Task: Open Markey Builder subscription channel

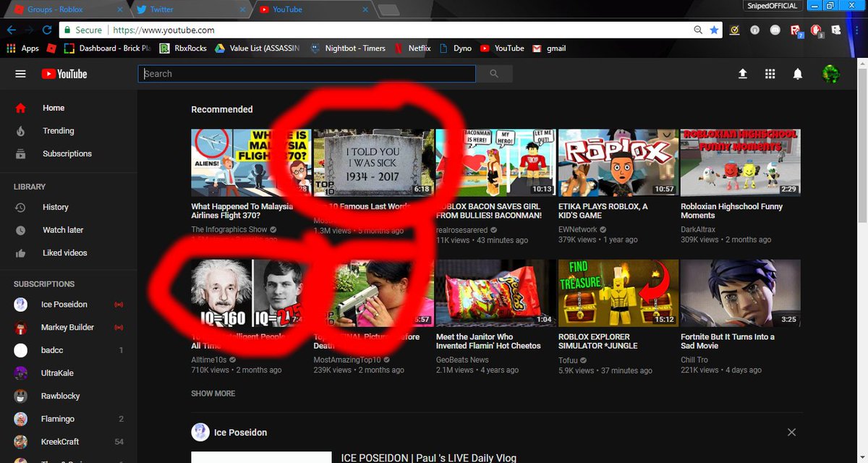Action: [x=68, y=328]
